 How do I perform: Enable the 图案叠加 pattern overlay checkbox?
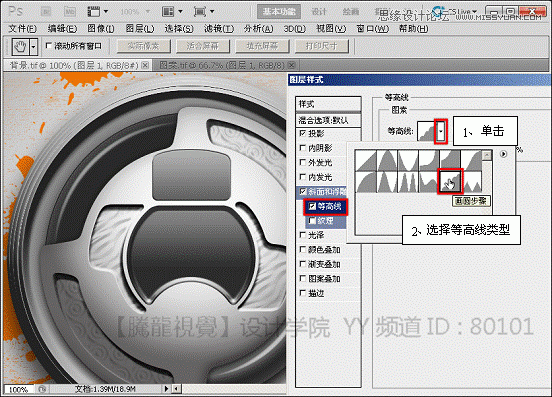(x=302, y=278)
